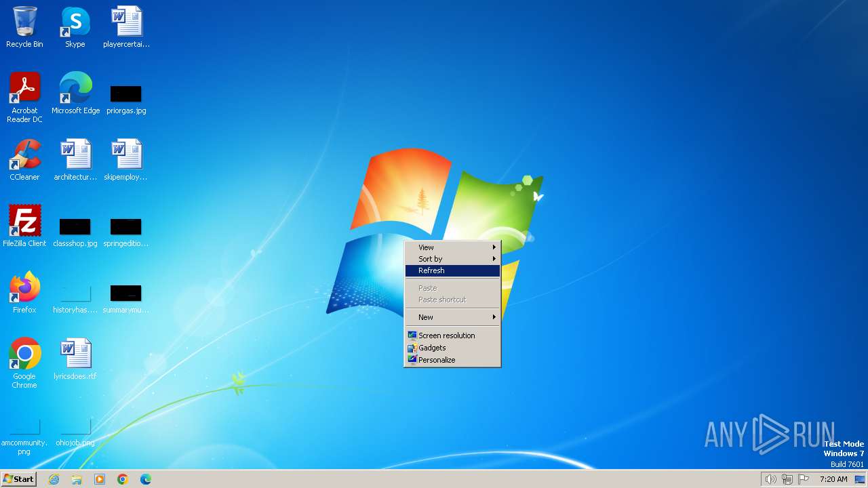Select the lyricsdoes.rtf document icon

tap(75, 359)
